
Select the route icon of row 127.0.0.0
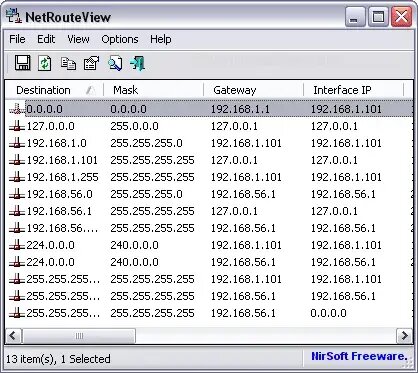pyautogui.click(x=17, y=126)
